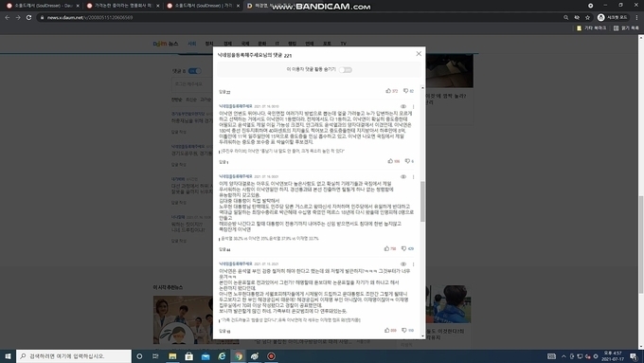Toggle eye icon on the 00:10 comment
The height and width of the screenshot is (363, 644).
[x=403, y=106]
